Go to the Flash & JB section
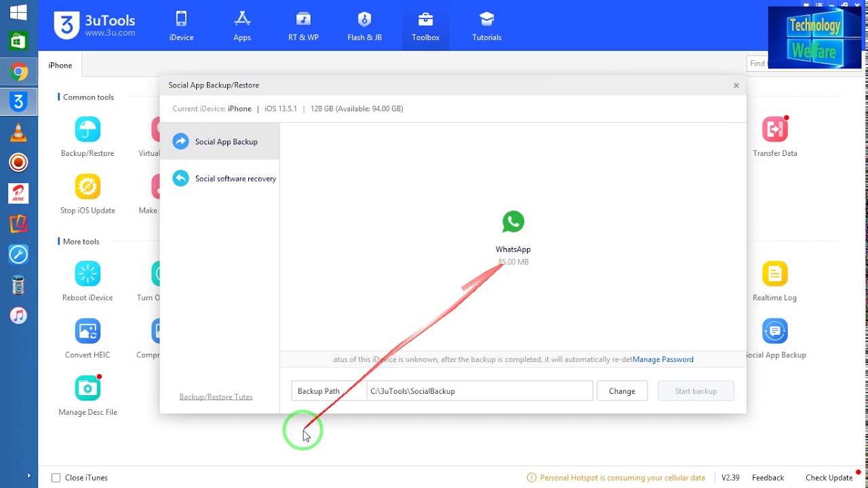This screenshot has width=868, height=488. tap(364, 26)
